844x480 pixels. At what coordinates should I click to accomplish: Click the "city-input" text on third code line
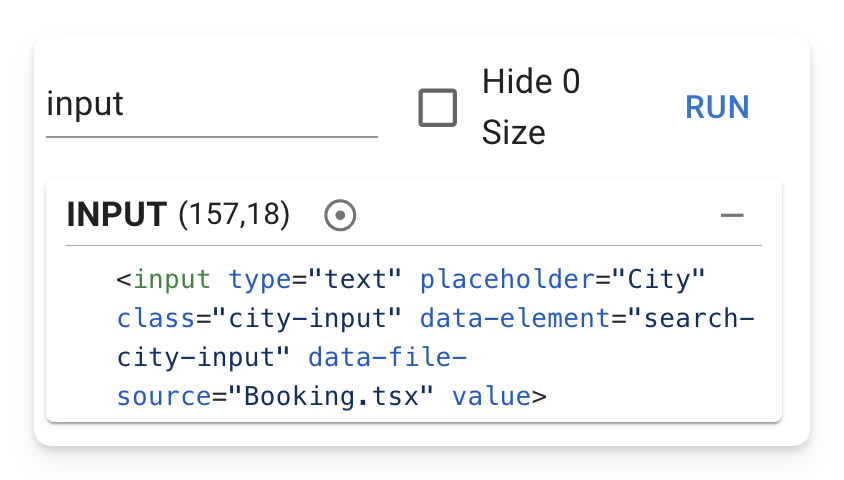[x=196, y=358]
